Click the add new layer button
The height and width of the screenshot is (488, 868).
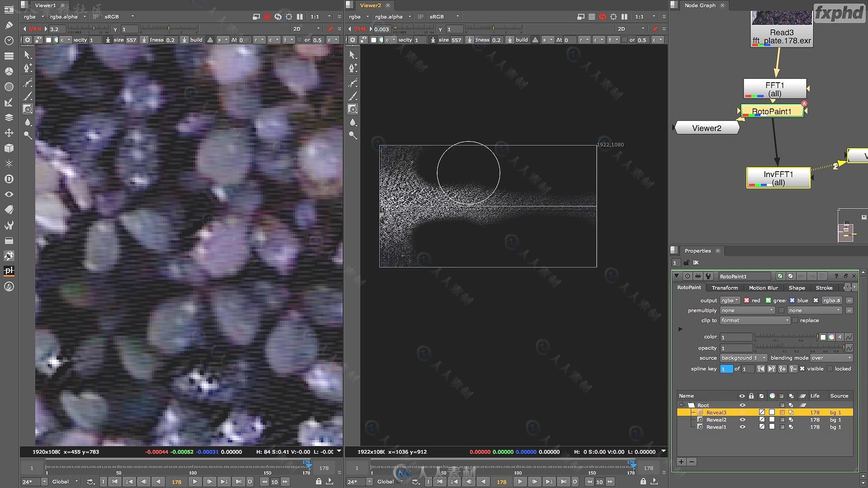[681, 462]
